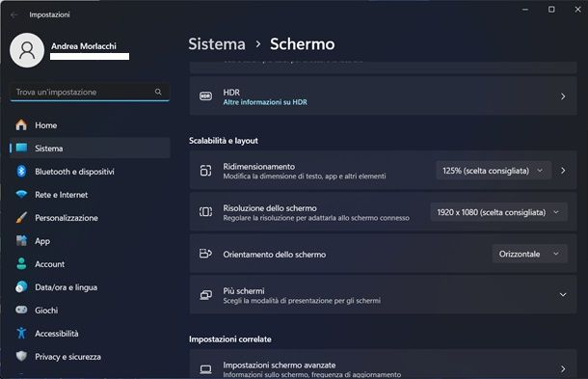The height and width of the screenshot is (379, 588).
Task: Click the Più schermi row title
Action: tap(244, 291)
